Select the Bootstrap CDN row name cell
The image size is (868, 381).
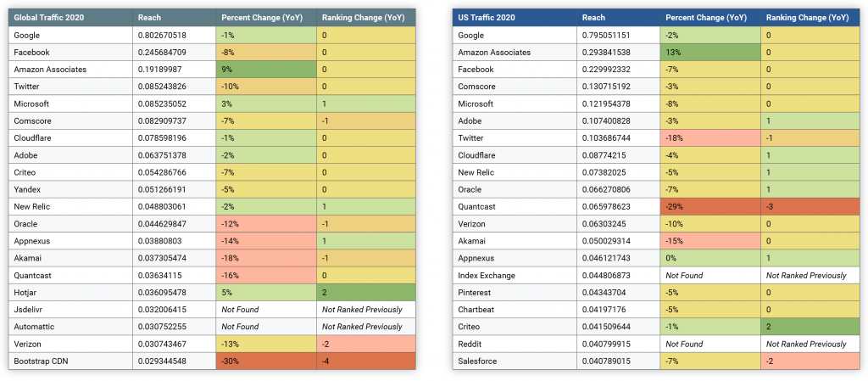(70, 361)
